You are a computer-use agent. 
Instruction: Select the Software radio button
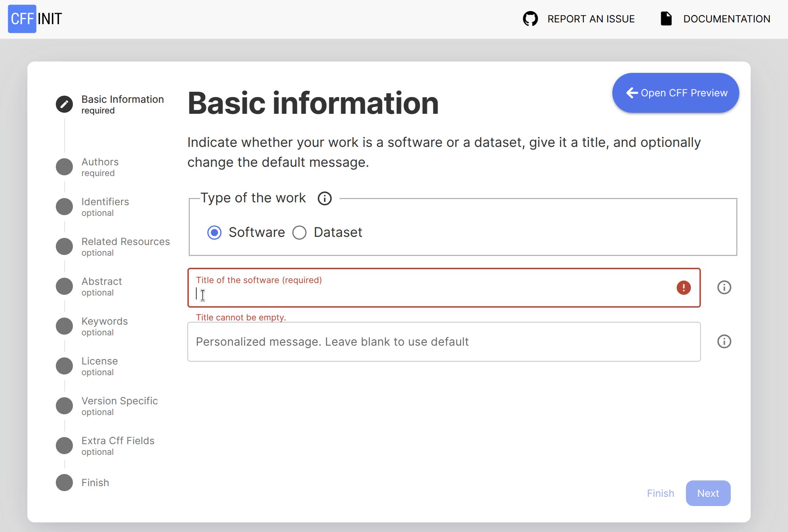pos(214,233)
